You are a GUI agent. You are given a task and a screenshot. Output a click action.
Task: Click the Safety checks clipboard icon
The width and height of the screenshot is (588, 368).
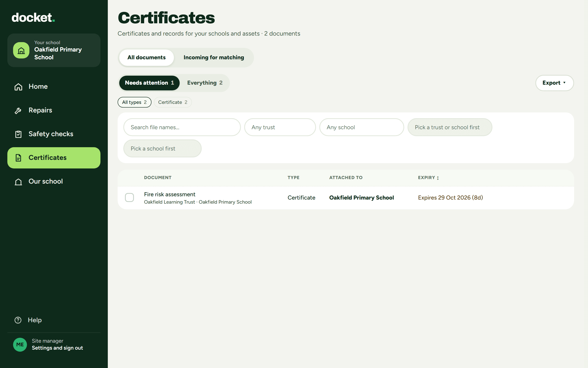[x=18, y=134]
